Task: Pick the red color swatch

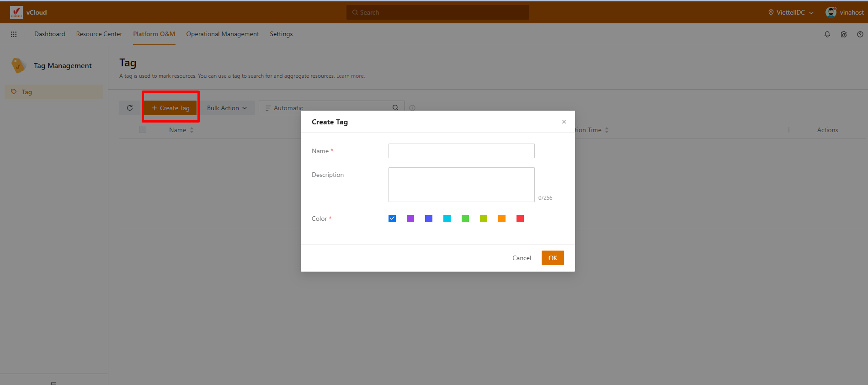Action: point(520,219)
